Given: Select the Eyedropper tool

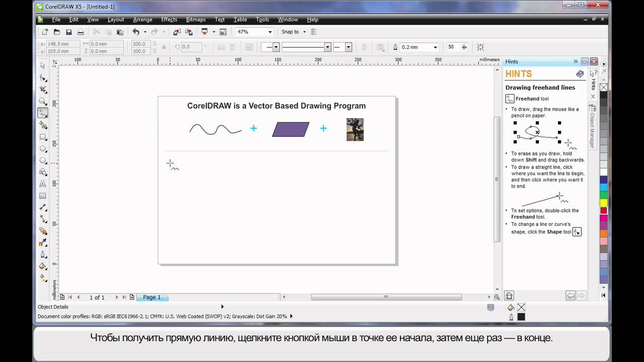Looking at the screenshot, I should 43,243.
